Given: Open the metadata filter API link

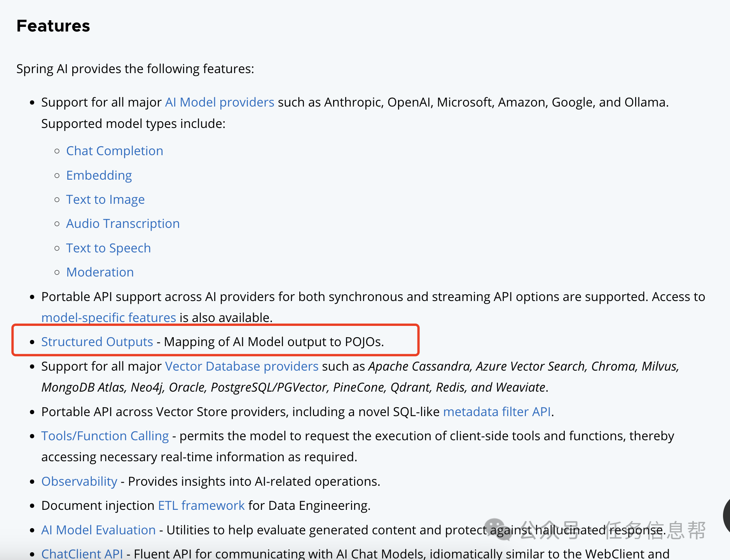Looking at the screenshot, I should click(x=497, y=412).
